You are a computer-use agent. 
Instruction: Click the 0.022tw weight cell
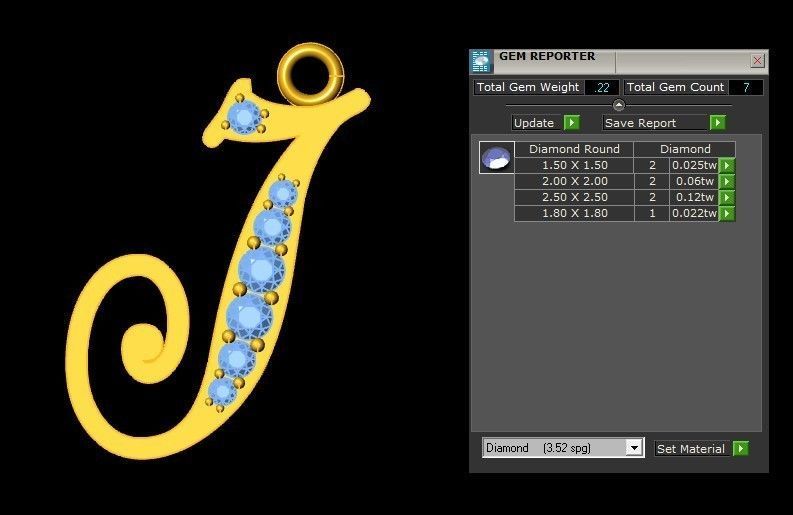(694, 213)
